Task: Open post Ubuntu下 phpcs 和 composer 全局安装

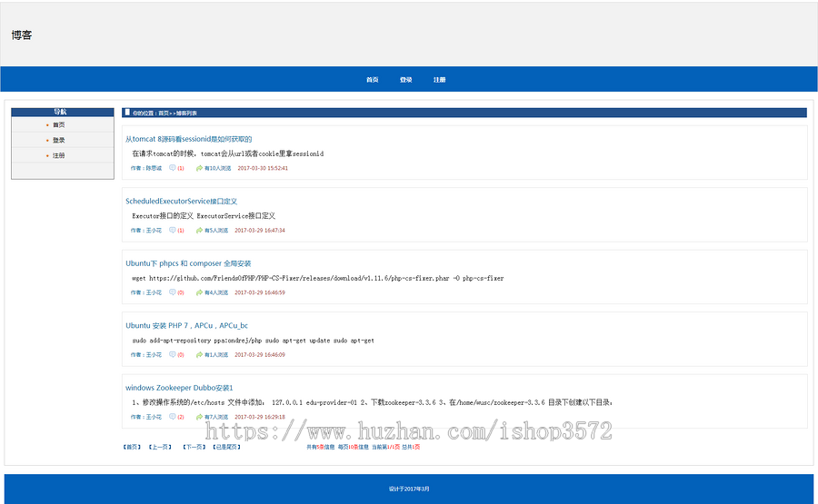Action: coord(188,263)
